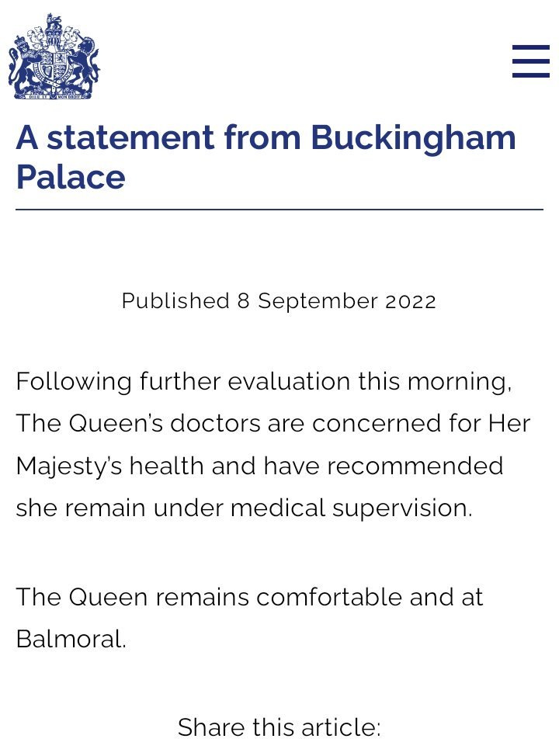Screen dimensions: 559x756
Task: Click the word "Palace" in the heading
Action: point(71,177)
